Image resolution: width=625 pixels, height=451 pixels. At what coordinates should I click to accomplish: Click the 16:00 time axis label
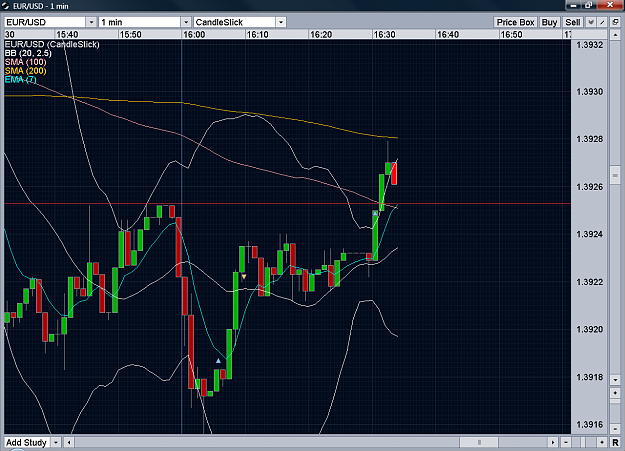[x=194, y=35]
